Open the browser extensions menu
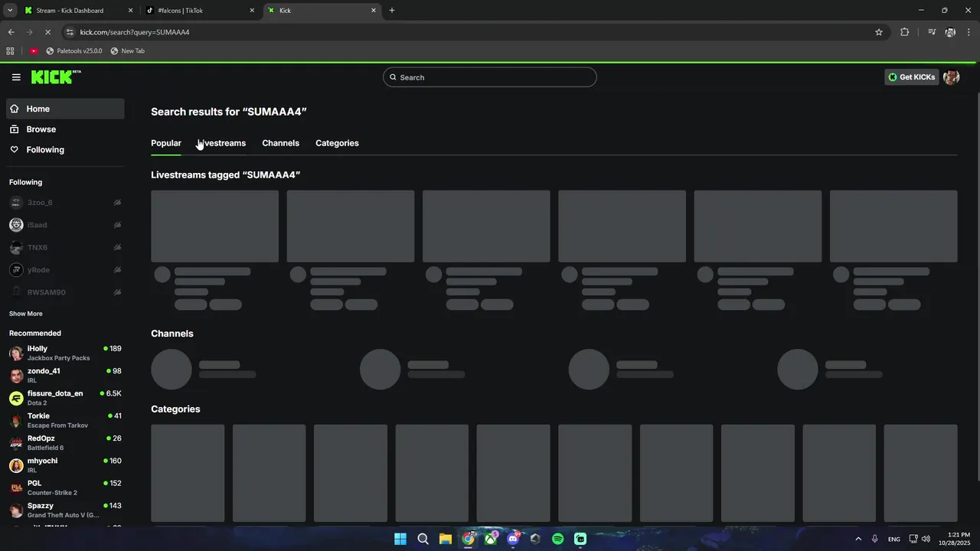This screenshot has width=980, height=551. pos(904,32)
